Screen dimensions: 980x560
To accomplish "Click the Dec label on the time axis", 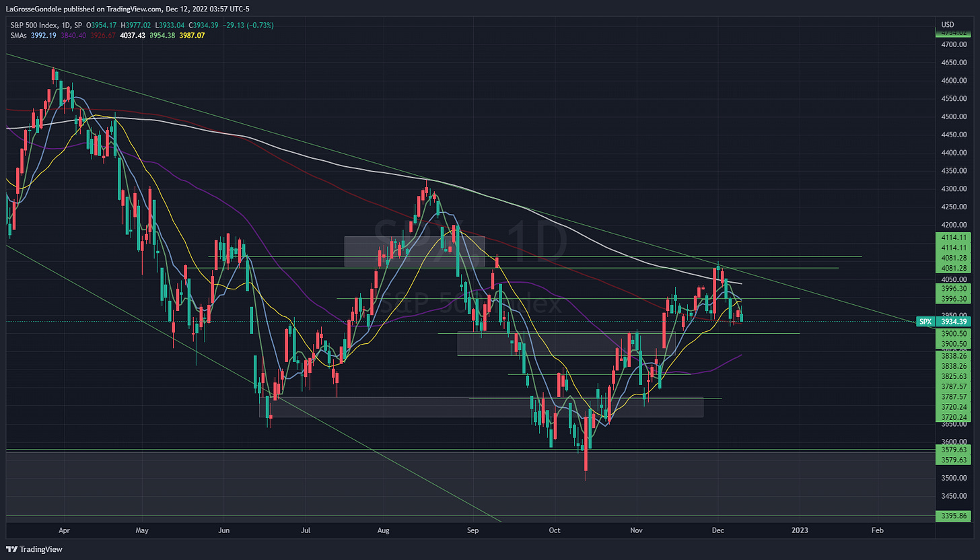I will tap(717, 530).
